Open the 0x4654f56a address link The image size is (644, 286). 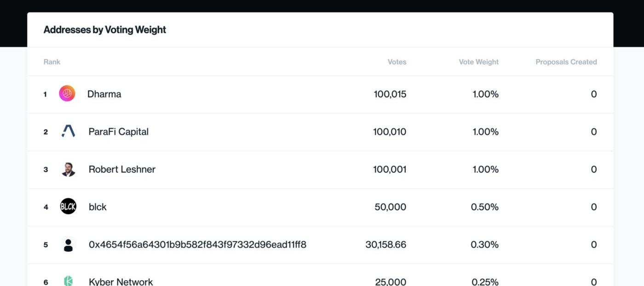pos(197,245)
